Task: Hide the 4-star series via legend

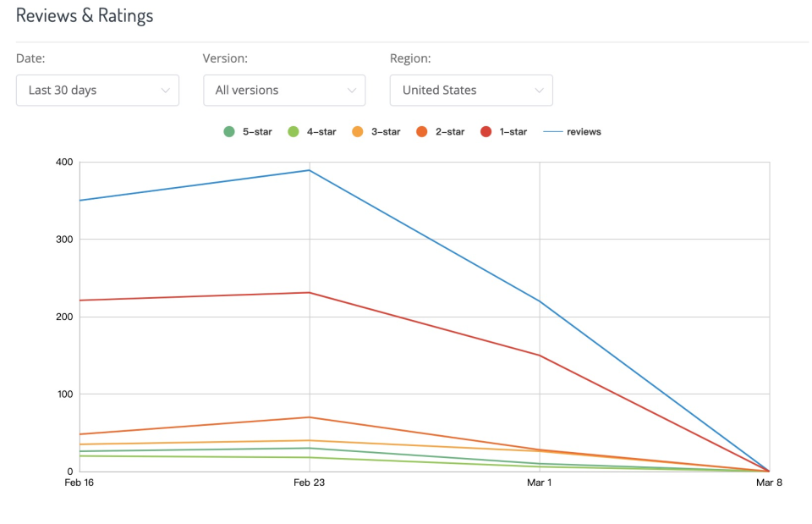Action: 312,132
